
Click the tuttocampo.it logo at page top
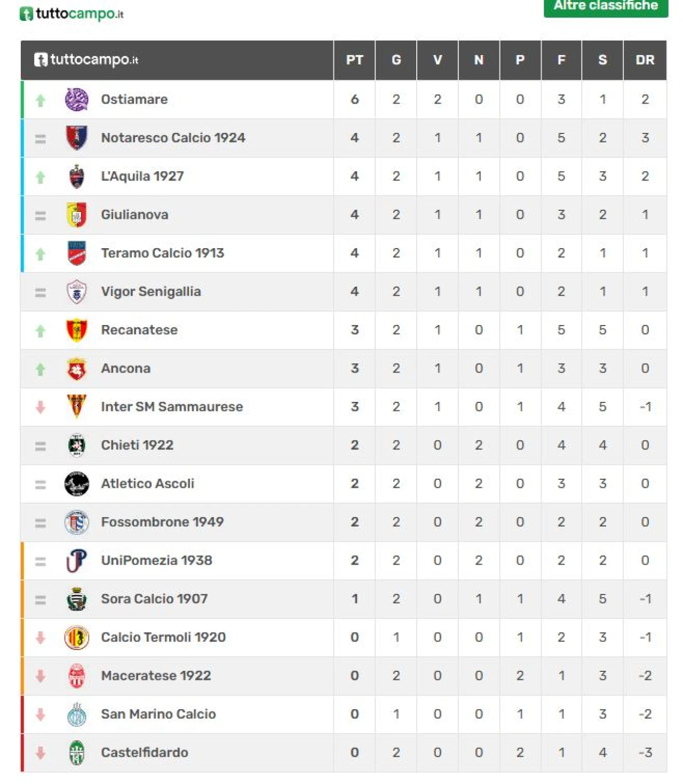click(x=72, y=14)
